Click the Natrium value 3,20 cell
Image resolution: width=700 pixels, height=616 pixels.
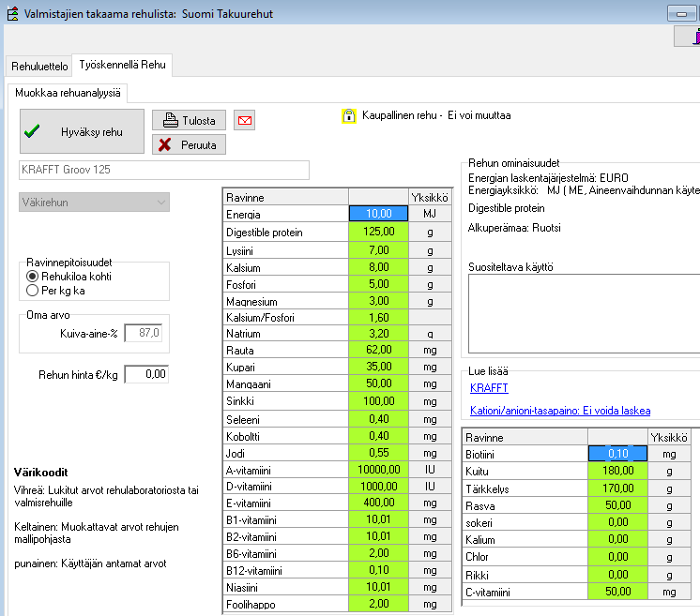pyautogui.click(x=378, y=334)
